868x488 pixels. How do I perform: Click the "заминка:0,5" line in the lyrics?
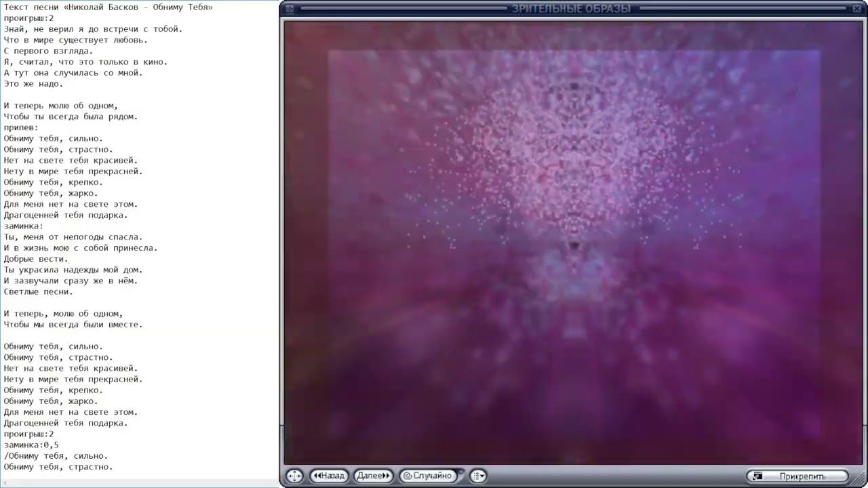(31, 445)
